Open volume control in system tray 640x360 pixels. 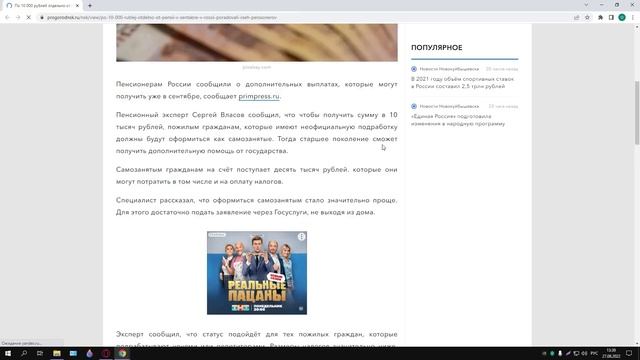click(x=584, y=353)
